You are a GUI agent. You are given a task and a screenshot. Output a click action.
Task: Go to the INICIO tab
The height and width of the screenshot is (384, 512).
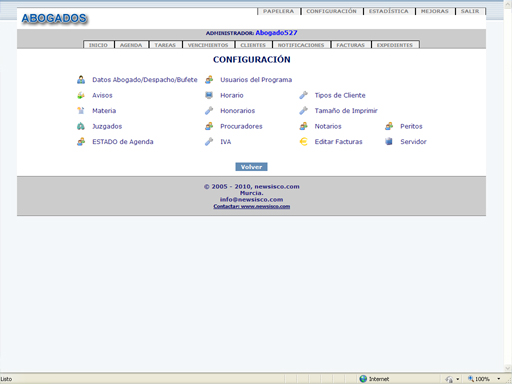click(98, 45)
